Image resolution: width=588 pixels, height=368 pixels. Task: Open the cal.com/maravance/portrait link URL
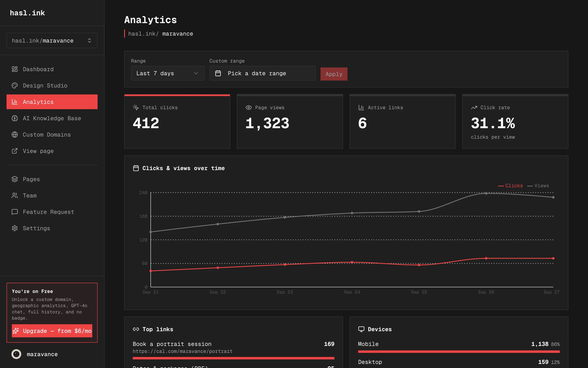(x=183, y=351)
